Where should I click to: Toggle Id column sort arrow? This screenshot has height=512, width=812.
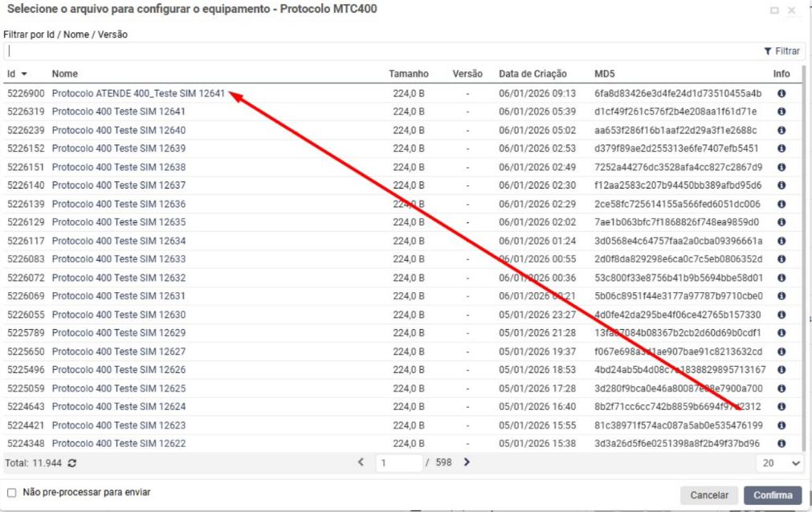23,74
